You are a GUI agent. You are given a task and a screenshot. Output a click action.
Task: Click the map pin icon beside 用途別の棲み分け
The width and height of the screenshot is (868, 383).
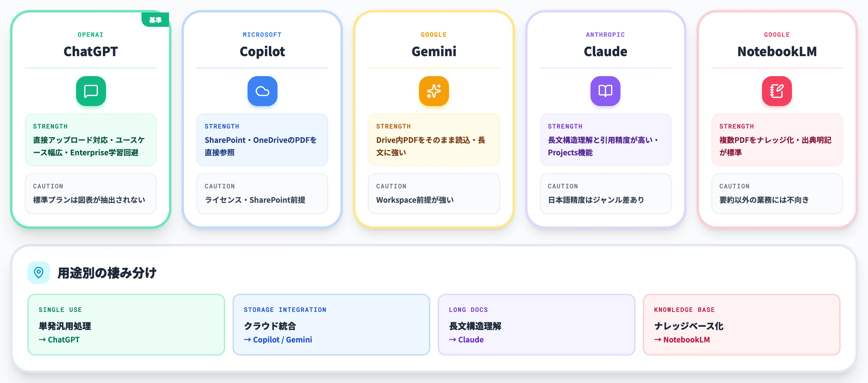pos(38,272)
